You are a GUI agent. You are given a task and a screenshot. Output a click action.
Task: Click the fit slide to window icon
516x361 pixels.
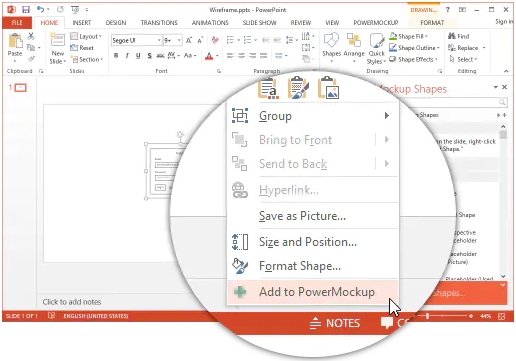coord(501,316)
